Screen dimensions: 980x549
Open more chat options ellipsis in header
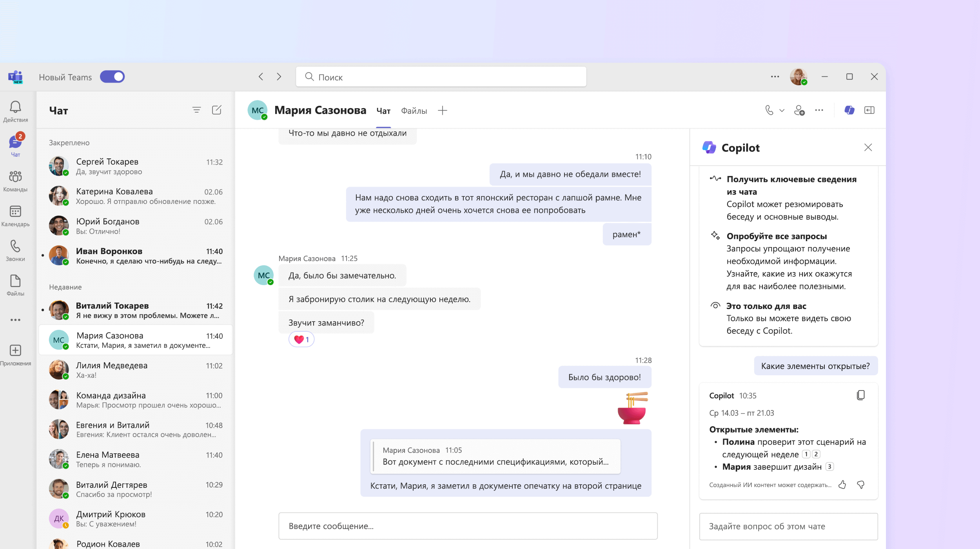819,110
